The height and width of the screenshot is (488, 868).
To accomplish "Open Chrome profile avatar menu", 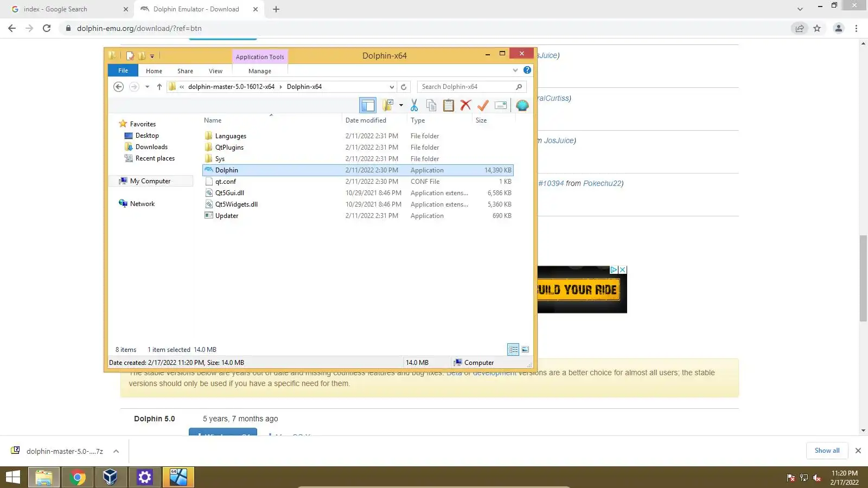I will 839,28.
